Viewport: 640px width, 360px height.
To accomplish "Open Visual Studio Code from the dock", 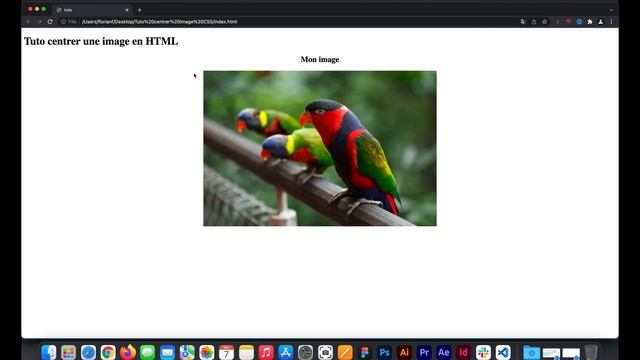I will [x=503, y=352].
